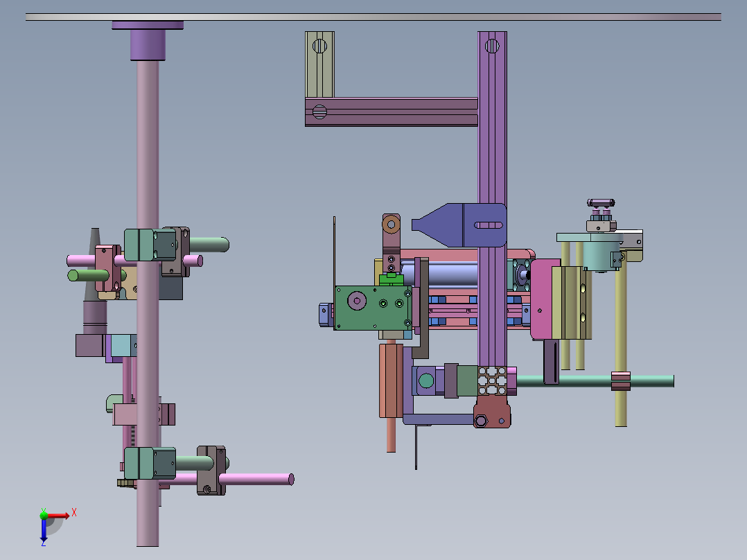
Task: Pick the round hole in the olive profile
Action: point(319,46)
